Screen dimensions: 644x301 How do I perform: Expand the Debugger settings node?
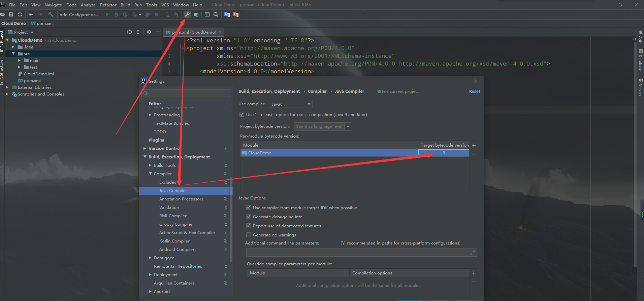pyautogui.click(x=150, y=258)
